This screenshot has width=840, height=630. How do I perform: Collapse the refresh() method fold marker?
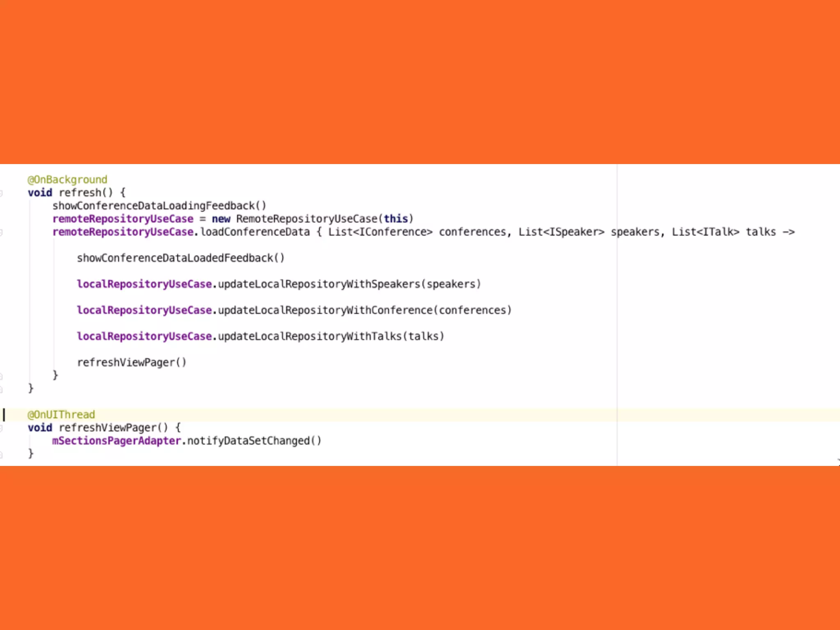1,193
